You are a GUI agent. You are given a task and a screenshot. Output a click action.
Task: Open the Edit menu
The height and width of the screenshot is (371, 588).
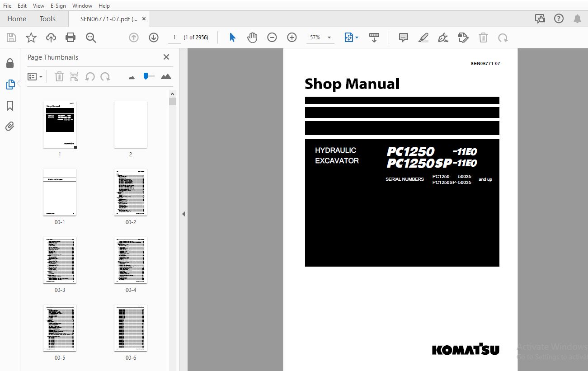click(x=22, y=5)
